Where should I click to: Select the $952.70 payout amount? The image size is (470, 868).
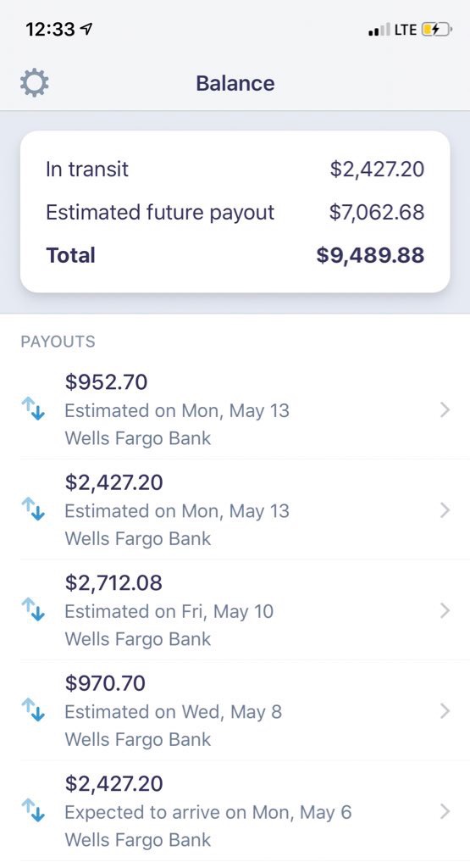click(x=106, y=382)
